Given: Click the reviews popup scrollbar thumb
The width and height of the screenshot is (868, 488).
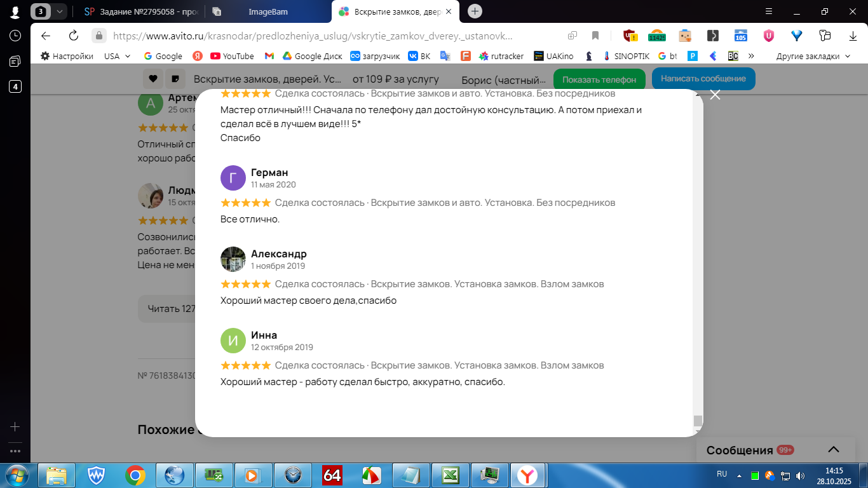Looking at the screenshot, I should click(x=698, y=421).
